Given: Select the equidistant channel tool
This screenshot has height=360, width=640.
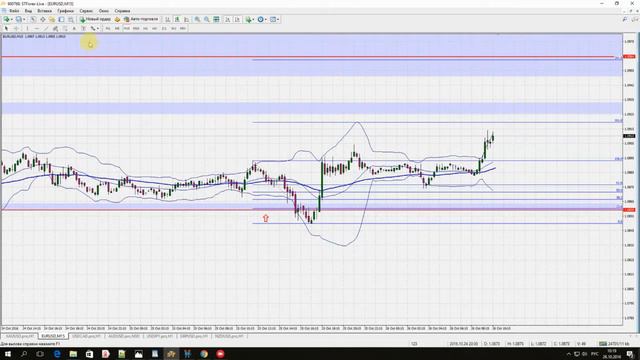Looking at the screenshot, I should point(55,28).
